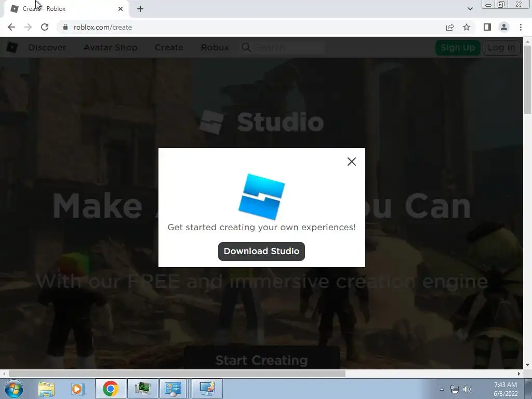Open the Chrome side panel icon
Image resolution: width=532 pixels, height=399 pixels.
pyautogui.click(x=487, y=27)
